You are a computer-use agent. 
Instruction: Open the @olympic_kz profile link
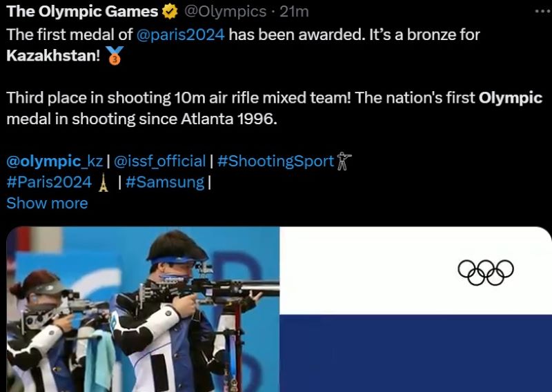point(55,161)
